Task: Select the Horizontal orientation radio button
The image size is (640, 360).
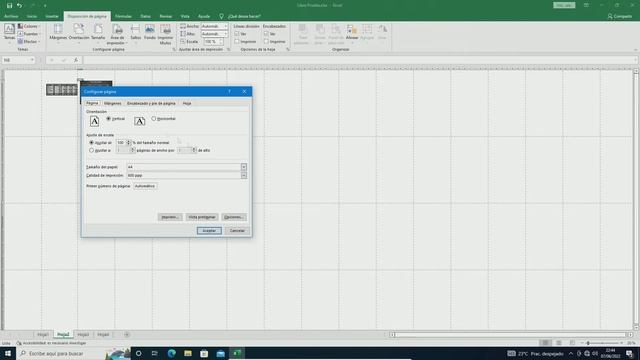Action: (154, 119)
